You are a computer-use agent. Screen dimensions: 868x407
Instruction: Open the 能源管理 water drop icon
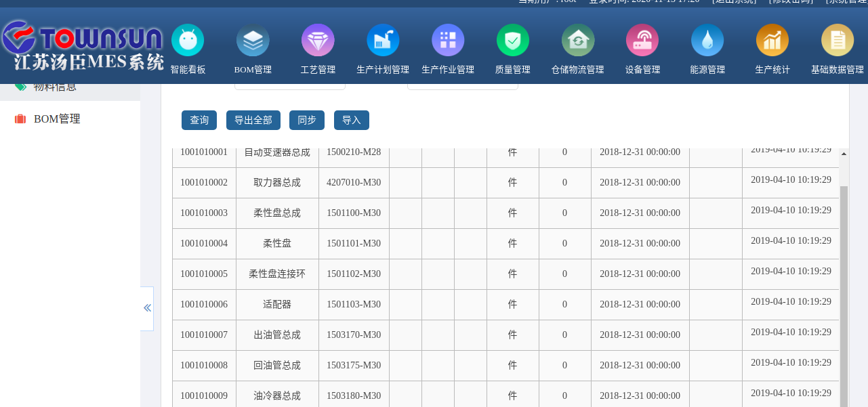pyautogui.click(x=707, y=41)
